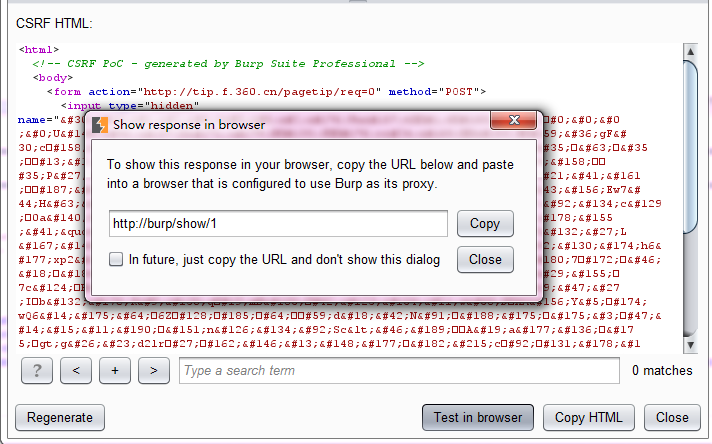Screen dimensions: 712x444
Task: Enable 'In future, just copy the URL' checkbox
Action: 116,259
